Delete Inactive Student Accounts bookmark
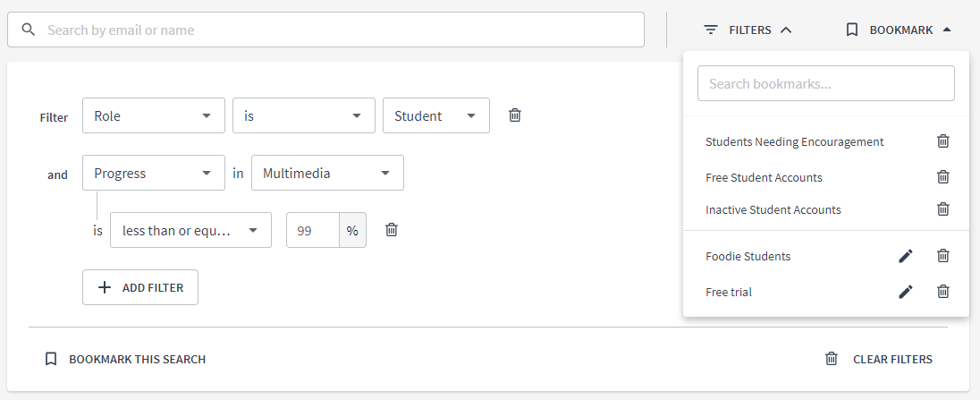980x400 pixels. point(942,209)
